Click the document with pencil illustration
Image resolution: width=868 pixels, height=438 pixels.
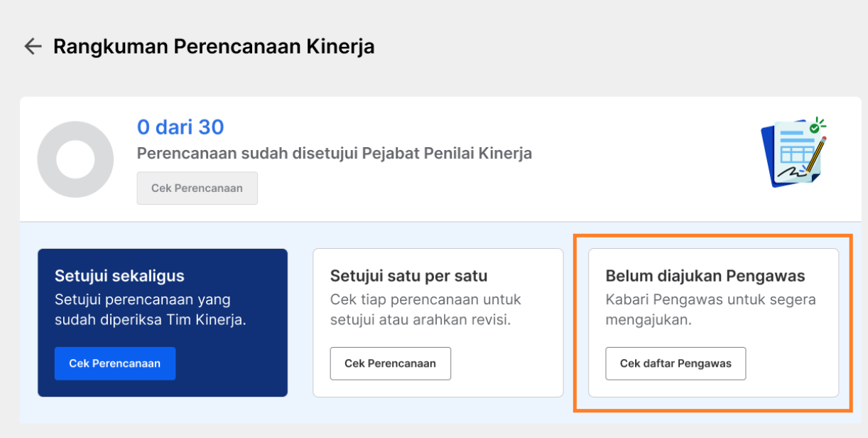point(793,153)
